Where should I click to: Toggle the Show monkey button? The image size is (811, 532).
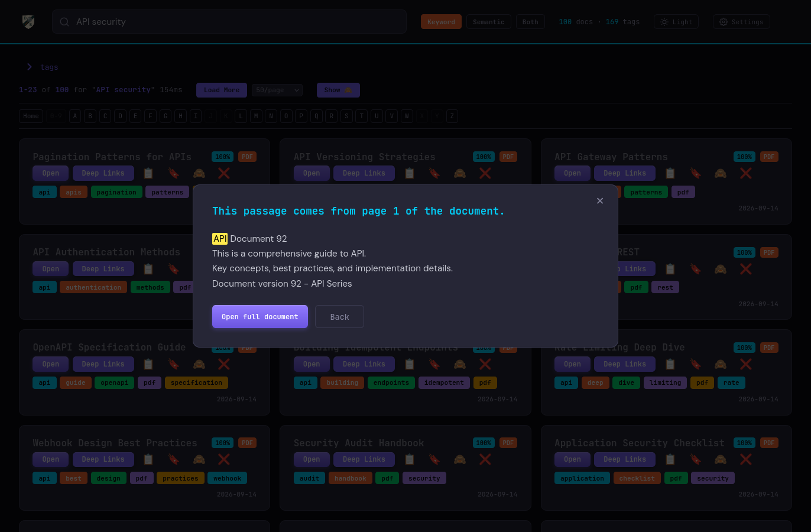pyautogui.click(x=338, y=90)
